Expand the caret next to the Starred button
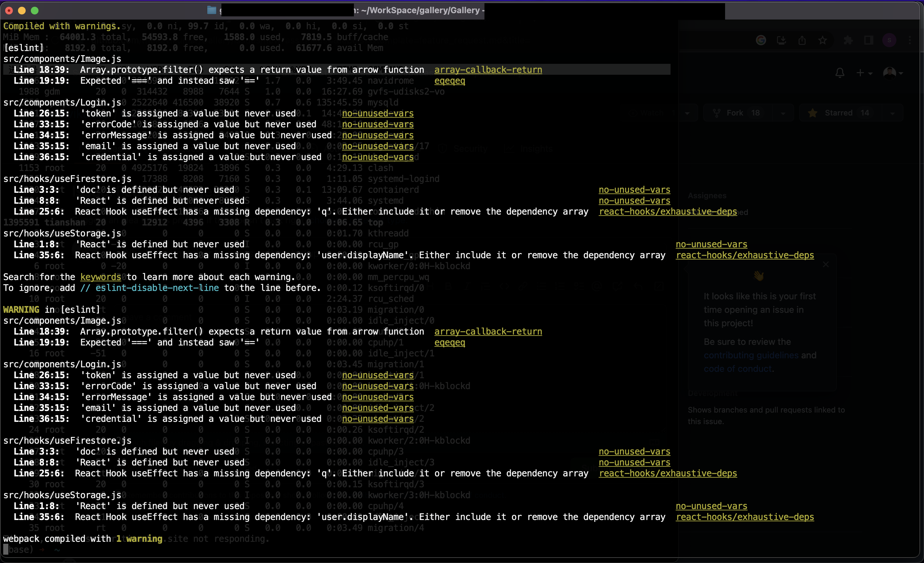Viewport: 924px width, 563px height. pyautogui.click(x=893, y=113)
